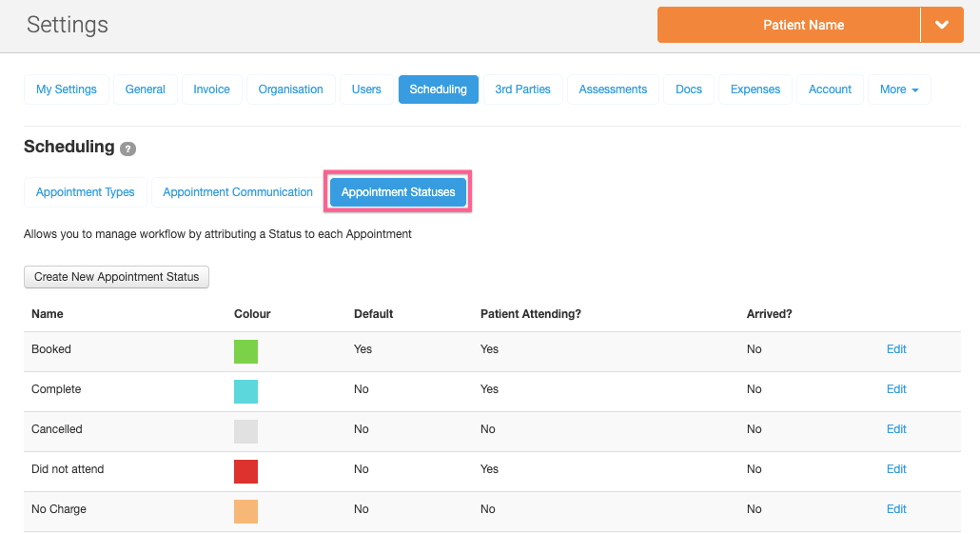Expand the More settings menu
The width and height of the screenshot is (980, 534).
(x=899, y=89)
